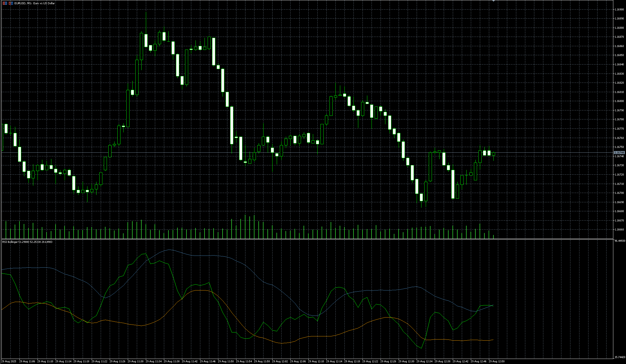The width and height of the screenshot is (626, 364).
Task: Click the indicator scale value 96.44930
Action: (620, 241)
